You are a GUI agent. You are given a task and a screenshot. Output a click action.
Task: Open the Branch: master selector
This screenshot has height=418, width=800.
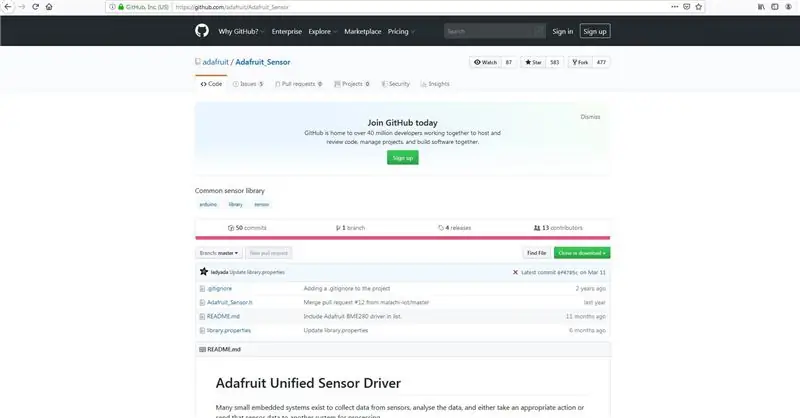(x=219, y=253)
